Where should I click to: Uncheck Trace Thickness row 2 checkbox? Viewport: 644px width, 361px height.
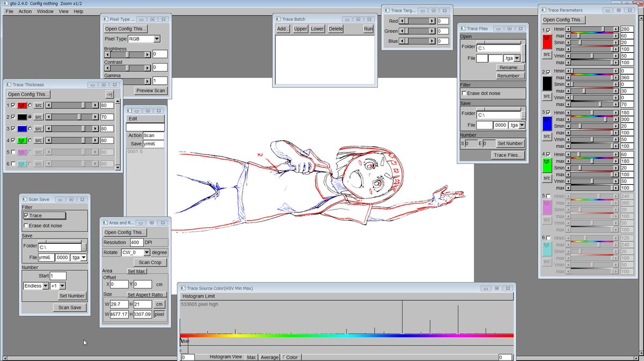[x=13, y=117]
